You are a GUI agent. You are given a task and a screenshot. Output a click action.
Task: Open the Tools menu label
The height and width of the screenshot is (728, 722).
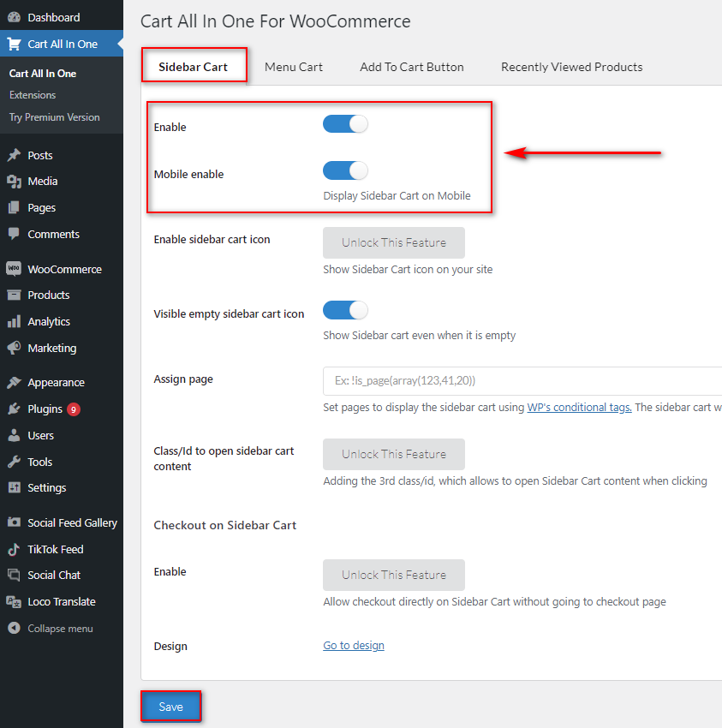click(x=40, y=462)
